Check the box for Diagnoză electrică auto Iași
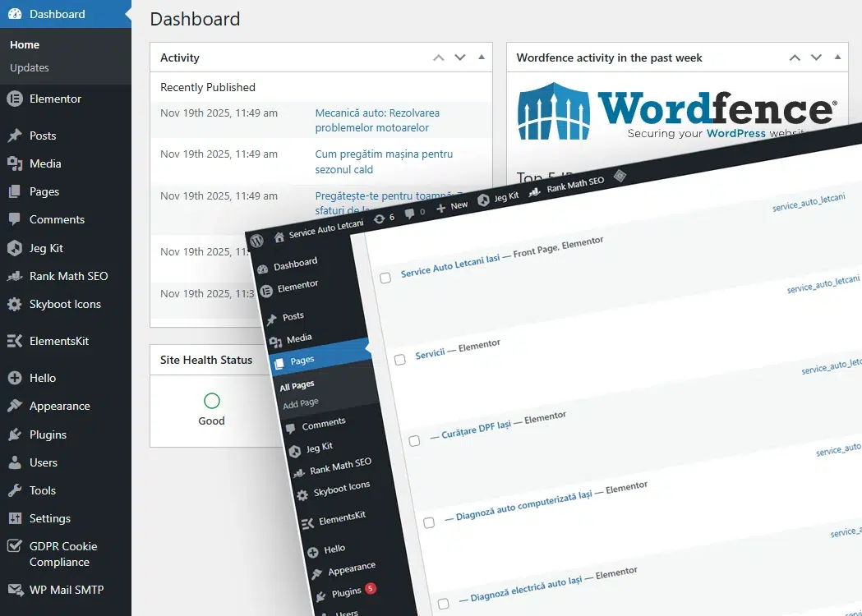 point(443,604)
